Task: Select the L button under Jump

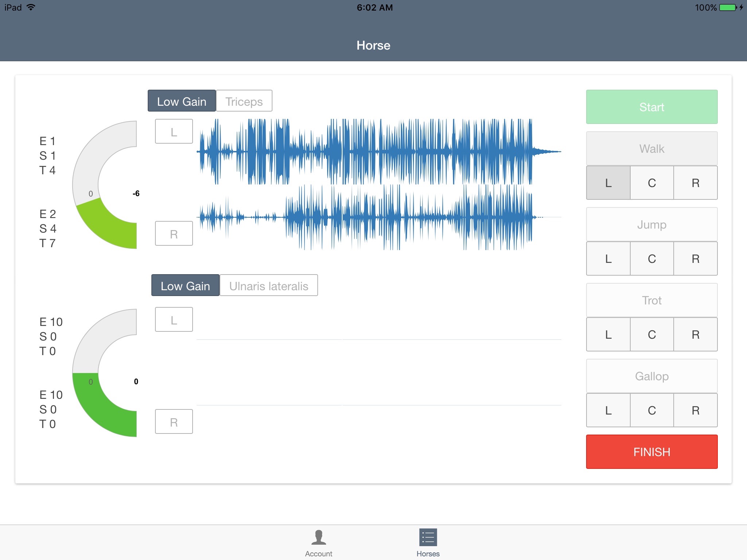Action: pos(608,259)
